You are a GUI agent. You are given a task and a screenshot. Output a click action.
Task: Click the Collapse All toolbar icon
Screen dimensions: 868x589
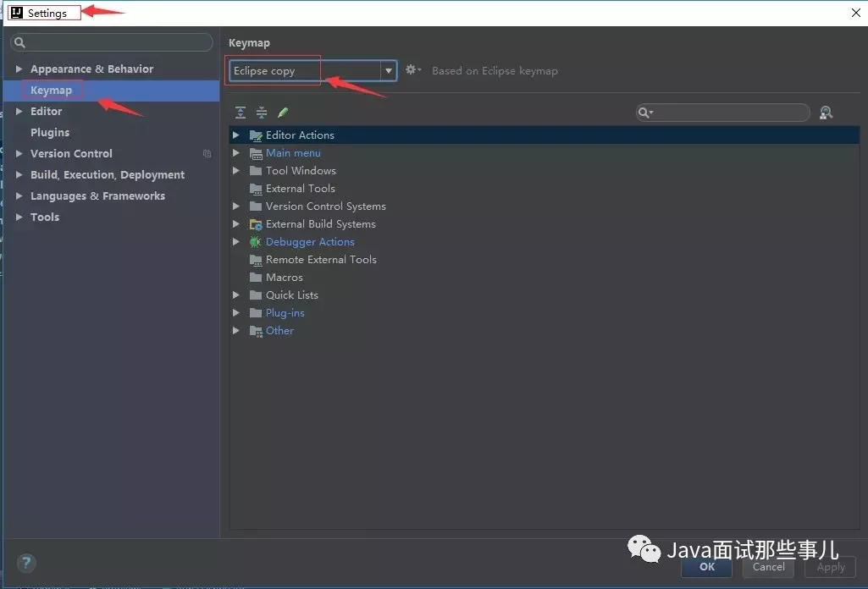coord(262,113)
